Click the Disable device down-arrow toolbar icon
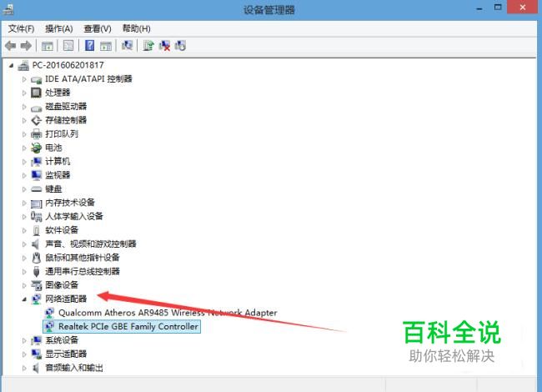 (180, 45)
